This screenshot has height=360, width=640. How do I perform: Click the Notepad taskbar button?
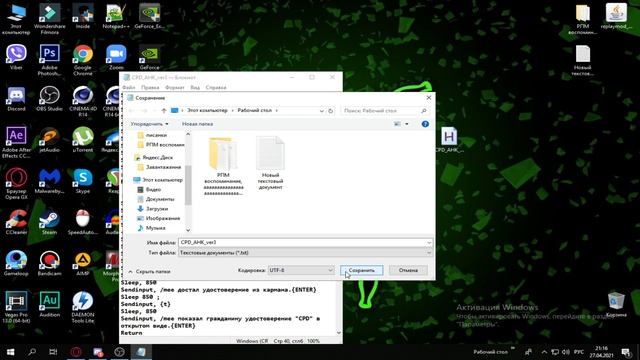click(141, 352)
